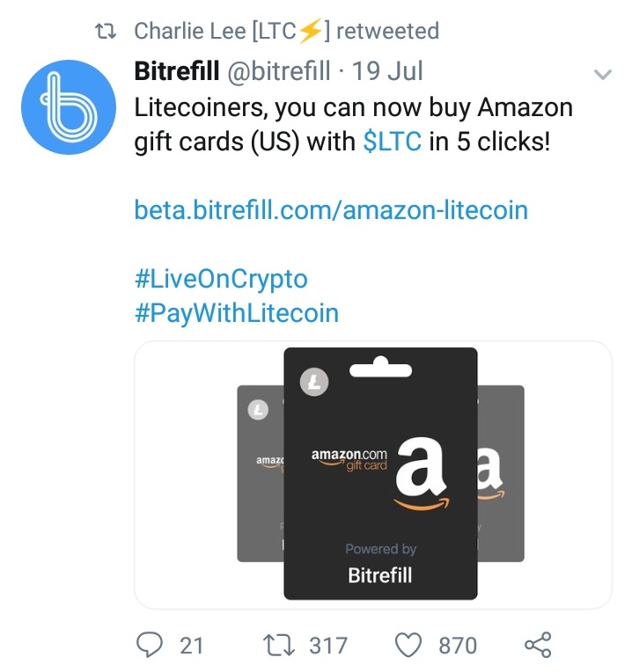The height and width of the screenshot is (672, 632).
Task: Like the tweet with heart icon
Action: tap(408, 646)
